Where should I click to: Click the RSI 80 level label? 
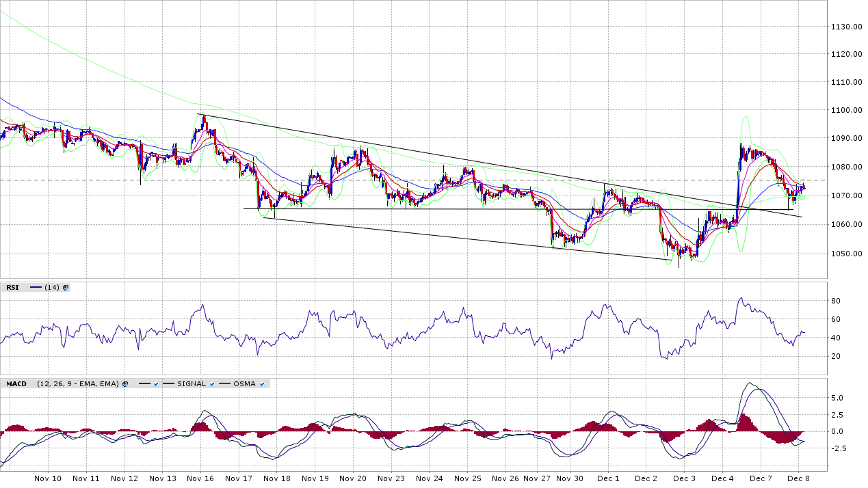tap(835, 301)
